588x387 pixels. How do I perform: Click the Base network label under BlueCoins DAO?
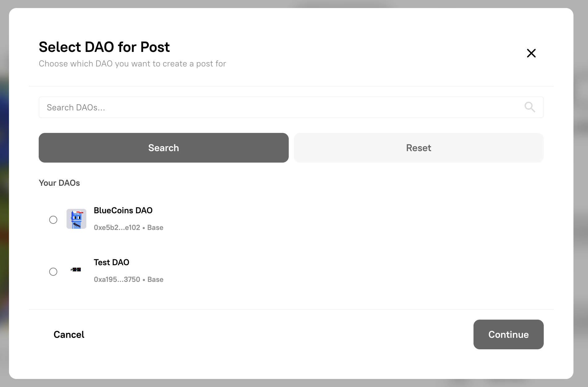coord(156,228)
